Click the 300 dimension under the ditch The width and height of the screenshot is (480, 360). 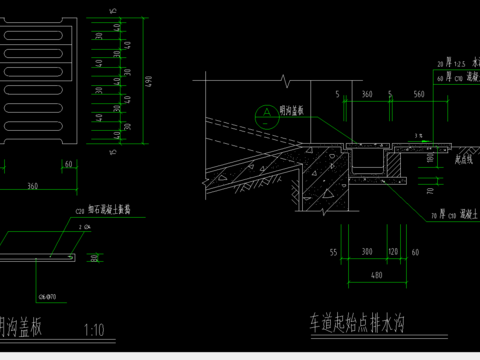tap(367, 252)
